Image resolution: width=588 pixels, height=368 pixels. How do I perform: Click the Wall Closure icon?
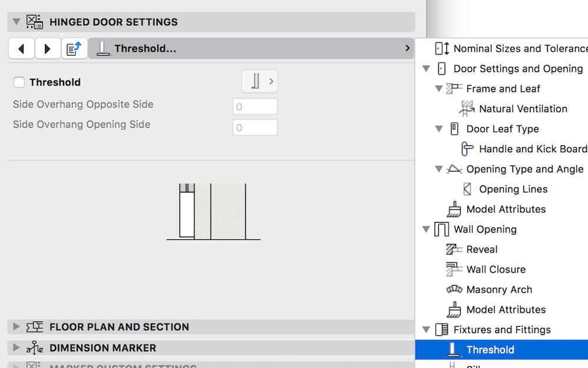click(x=454, y=269)
